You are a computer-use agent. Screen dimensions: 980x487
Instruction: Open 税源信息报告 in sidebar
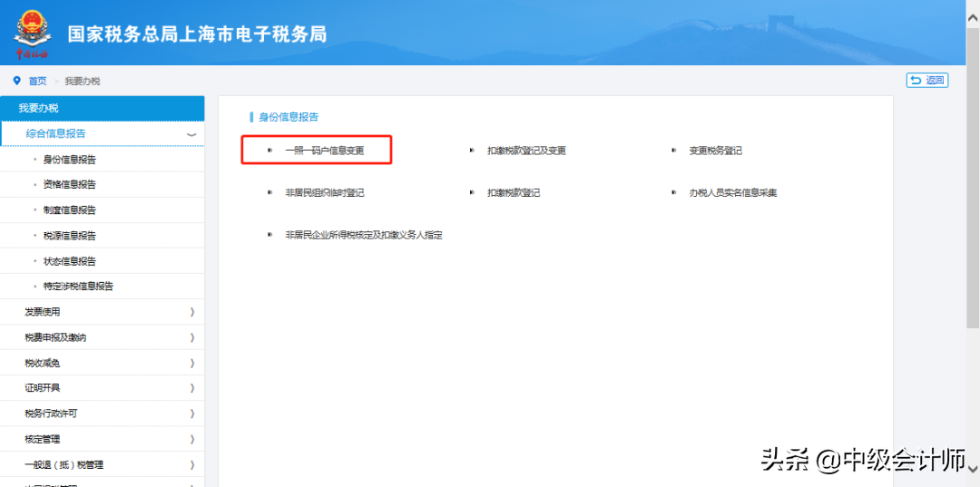69,236
